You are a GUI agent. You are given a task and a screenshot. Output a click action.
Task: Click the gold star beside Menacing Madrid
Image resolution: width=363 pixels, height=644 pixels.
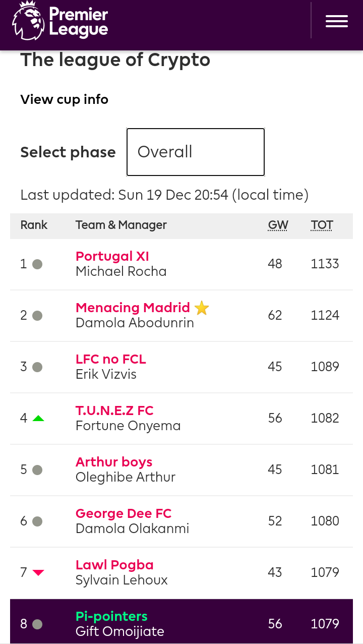point(202,308)
